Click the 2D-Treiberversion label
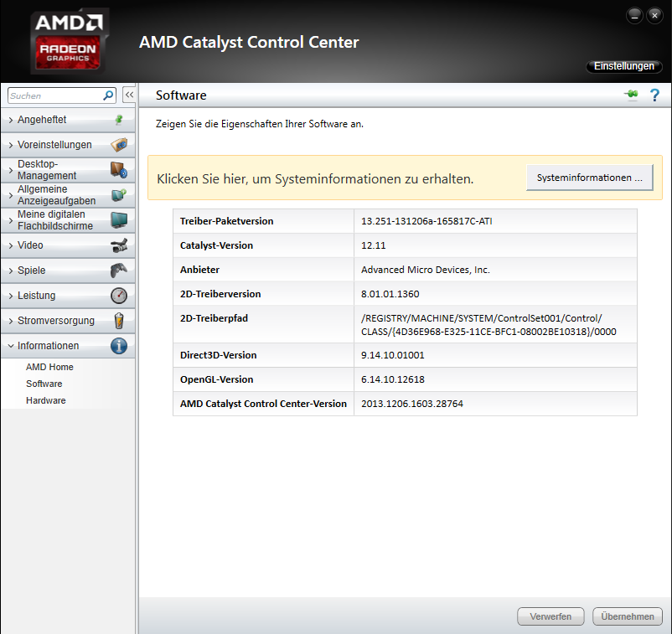This screenshot has width=672, height=634. (220, 294)
